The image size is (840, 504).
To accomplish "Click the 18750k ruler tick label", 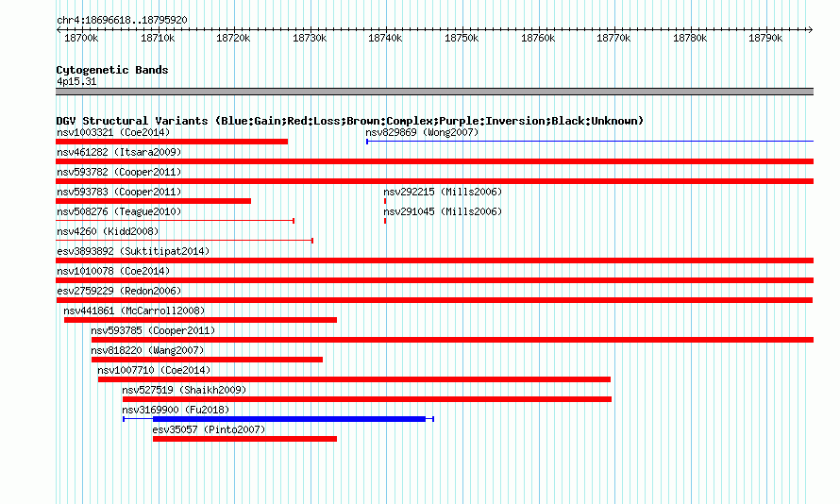I will (462, 38).
